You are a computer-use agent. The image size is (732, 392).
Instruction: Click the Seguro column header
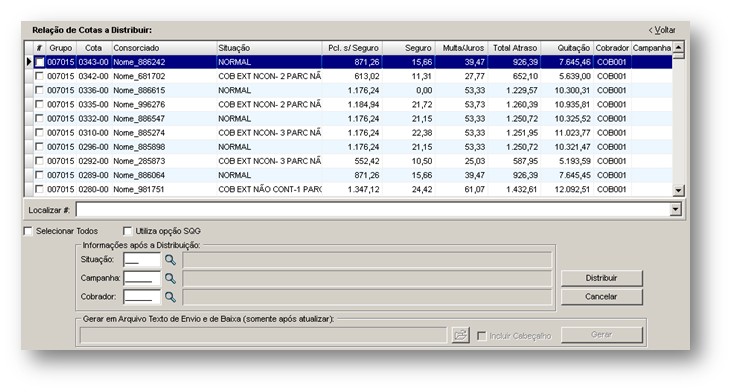[409, 48]
